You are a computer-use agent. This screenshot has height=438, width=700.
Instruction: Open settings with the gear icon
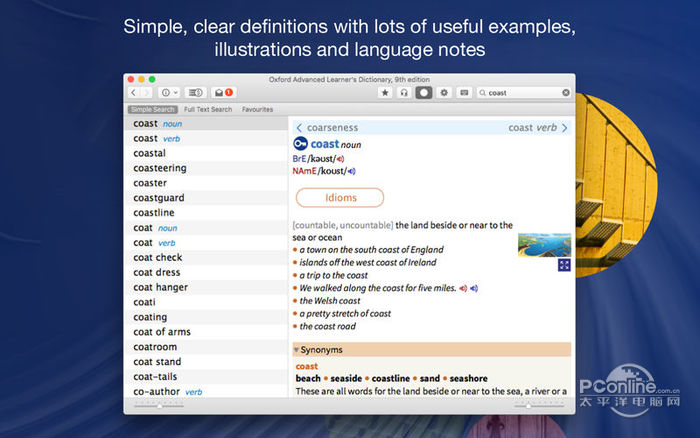pyautogui.click(x=444, y=92)
